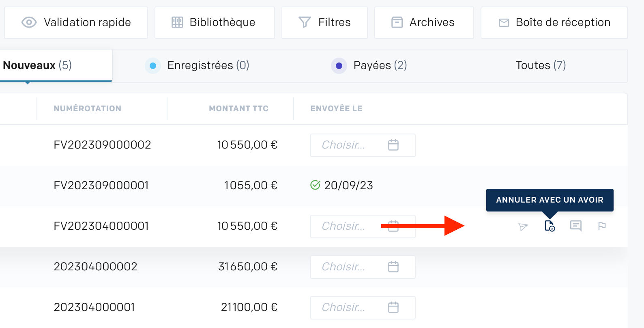Click calendar icon in 202304000002 row
Viewport: 644px width, 328px height.
tap(393, 267)
